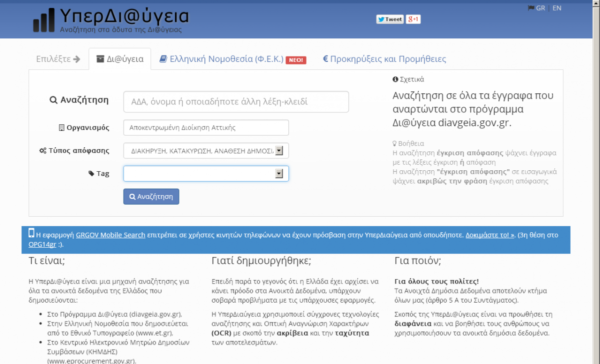Switch to the Δι@ύγεια tab
The width and height of the screenshot is (600, 364).
coord(120,59)
